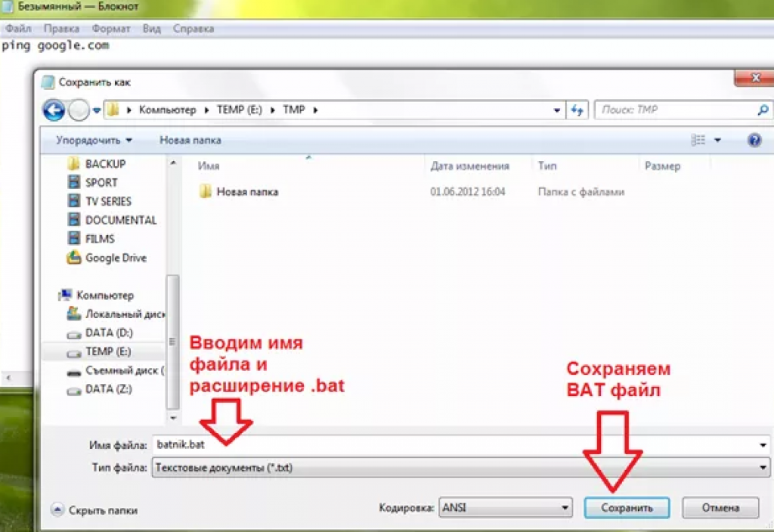Click ping google.com text in Notepad
Viewport: 774px width, 532px height.
pos(55,45)
